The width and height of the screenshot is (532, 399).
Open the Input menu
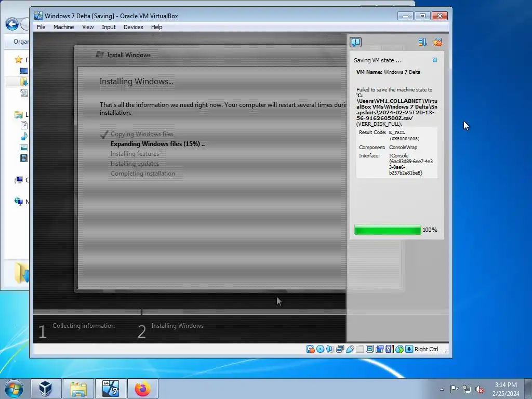click(109, 27)
